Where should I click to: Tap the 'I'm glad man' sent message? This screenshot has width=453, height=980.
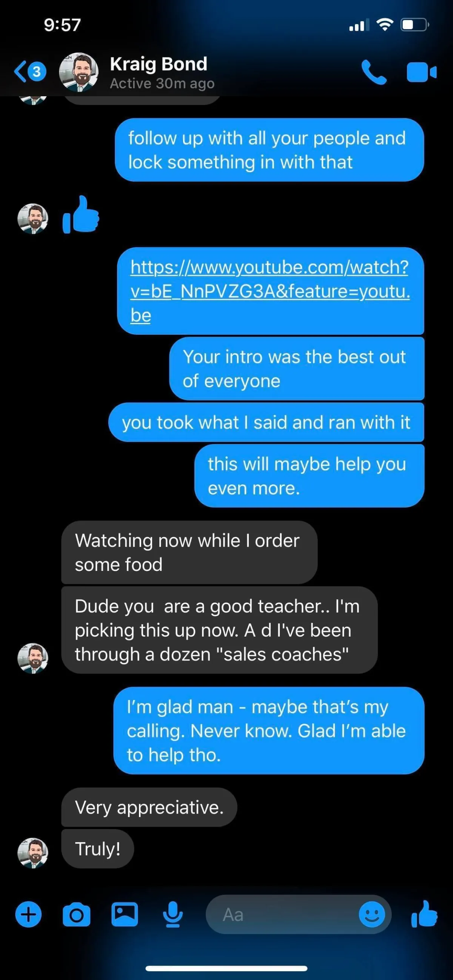coord(269,731)
